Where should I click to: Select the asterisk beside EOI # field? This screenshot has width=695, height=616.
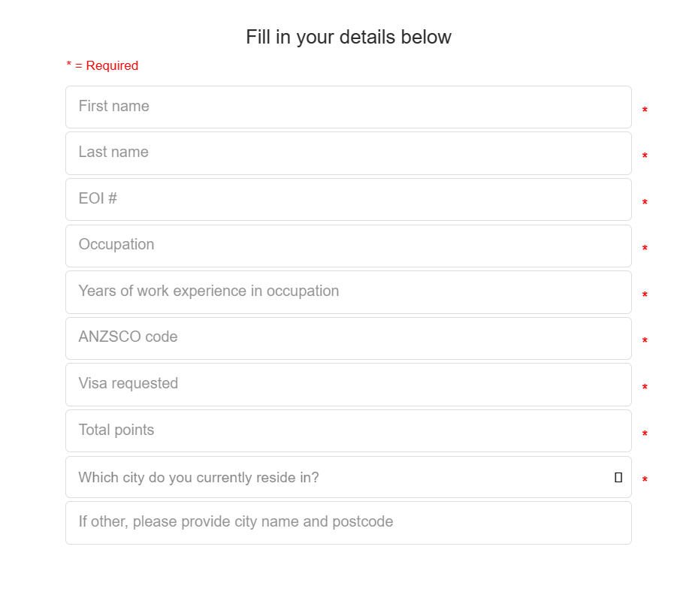[x=645, y=204]
